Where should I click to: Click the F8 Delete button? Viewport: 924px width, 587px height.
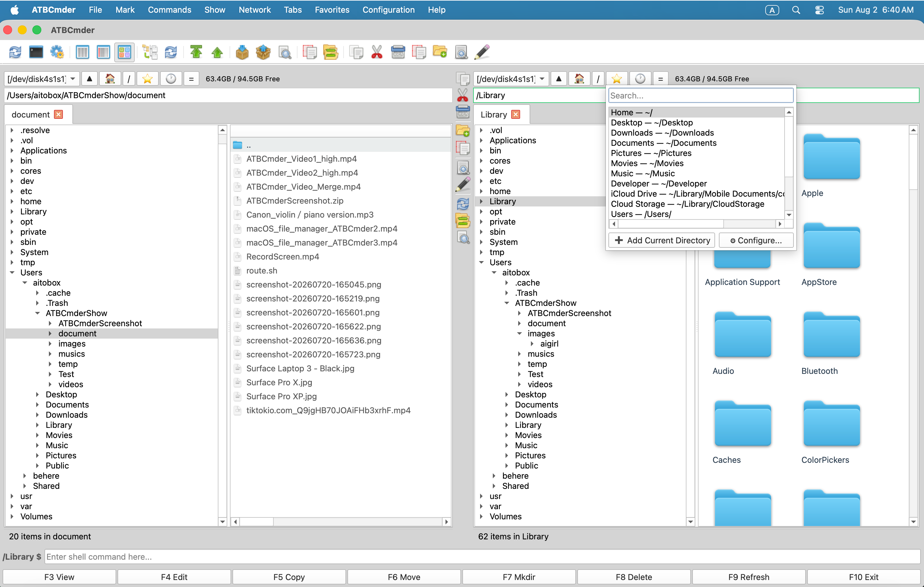point(634,577)
